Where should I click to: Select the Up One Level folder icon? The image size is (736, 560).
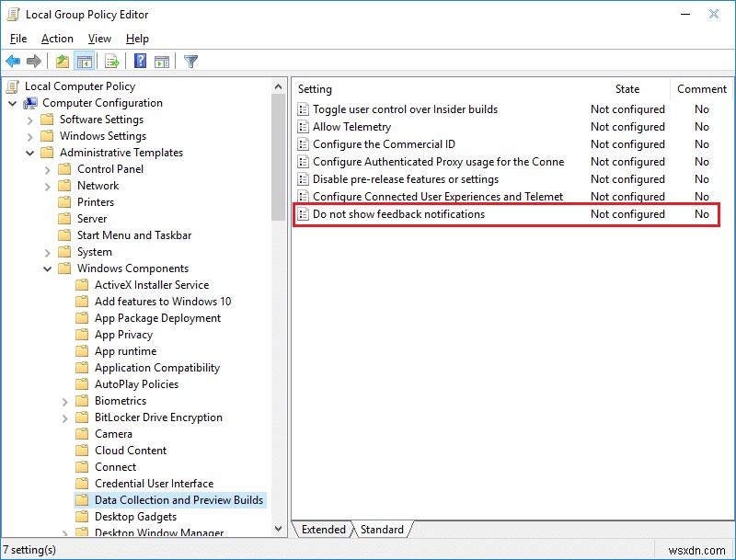tap(61, 61)
